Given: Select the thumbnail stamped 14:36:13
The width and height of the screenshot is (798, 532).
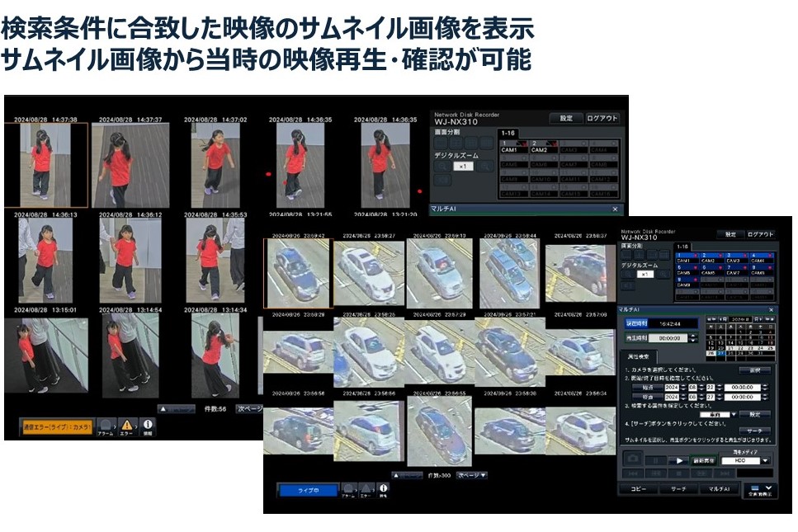Looking at the screenshot, I should tap(45, 261).
